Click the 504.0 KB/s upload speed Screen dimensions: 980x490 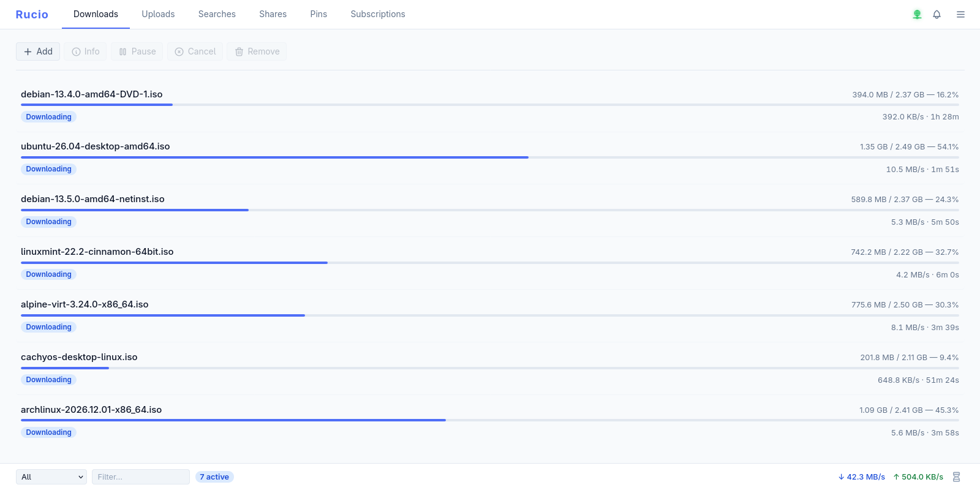tap(918, 477)
